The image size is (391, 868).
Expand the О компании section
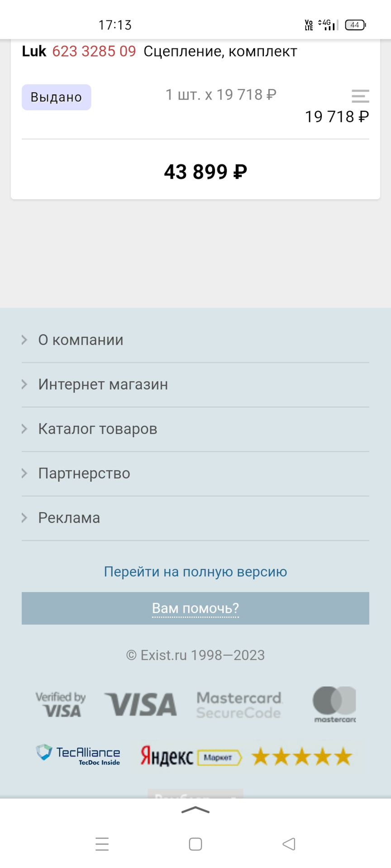(x=81, y=340)
